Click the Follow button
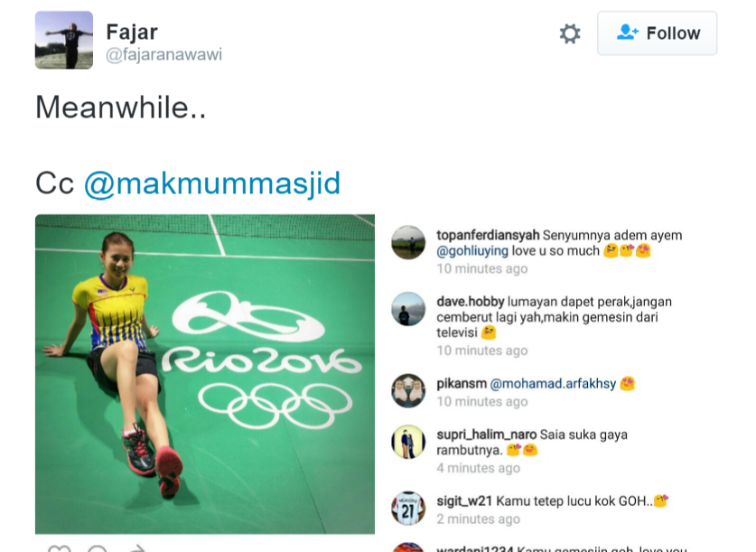This screenshot has width=756, height=552. tap(657, 33)
